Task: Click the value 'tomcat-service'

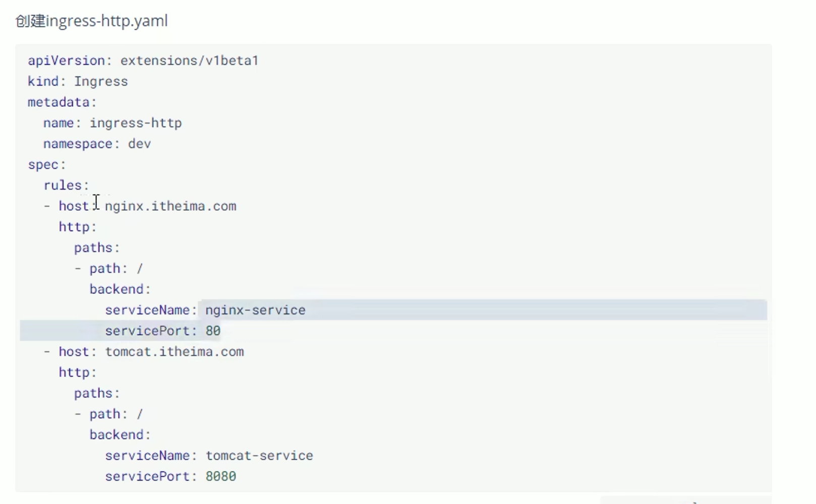Action: point(259,456)
